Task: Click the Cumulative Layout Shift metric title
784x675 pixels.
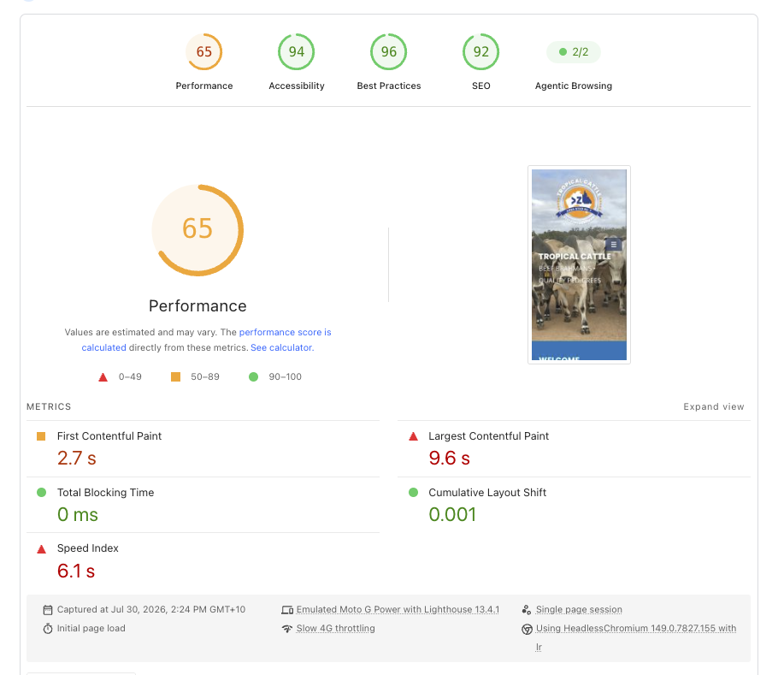Action: pyautogui.click(x=487, y=493)
